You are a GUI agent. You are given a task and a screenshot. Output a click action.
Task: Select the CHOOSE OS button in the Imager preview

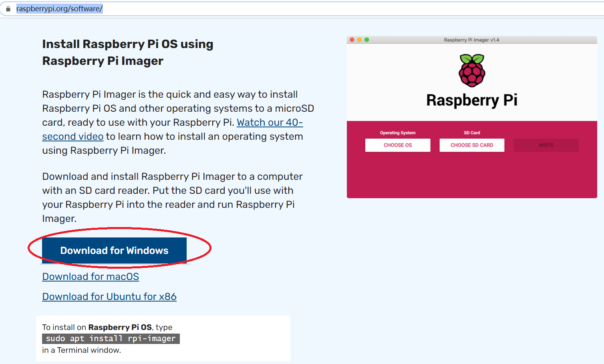[x=397, y=145]
